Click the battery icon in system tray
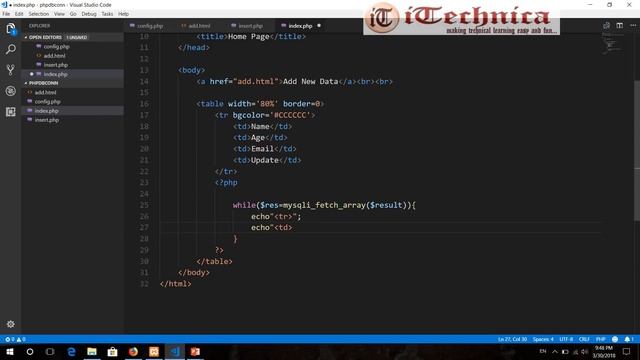Viewport: 640px width, 360px height. coord(565,351)
